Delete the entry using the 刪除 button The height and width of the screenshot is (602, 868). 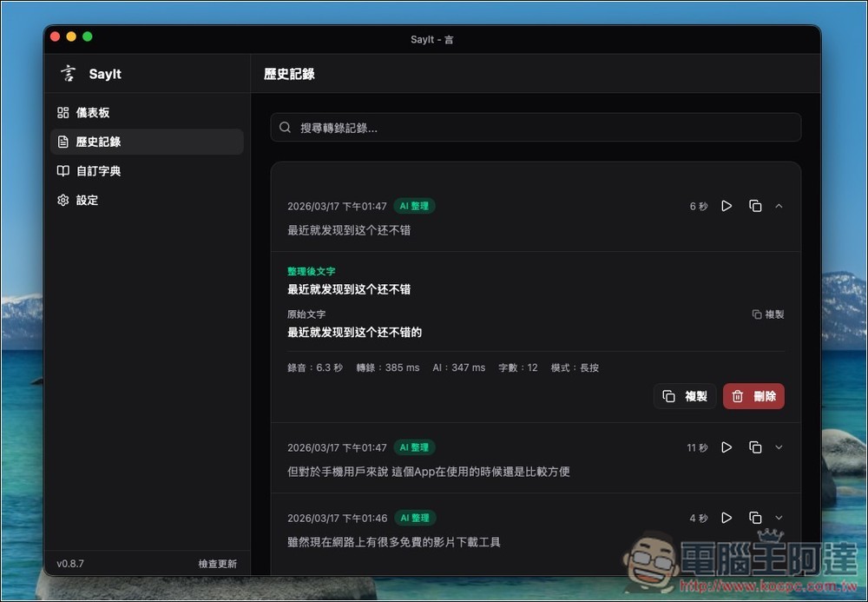pos(753,395)
